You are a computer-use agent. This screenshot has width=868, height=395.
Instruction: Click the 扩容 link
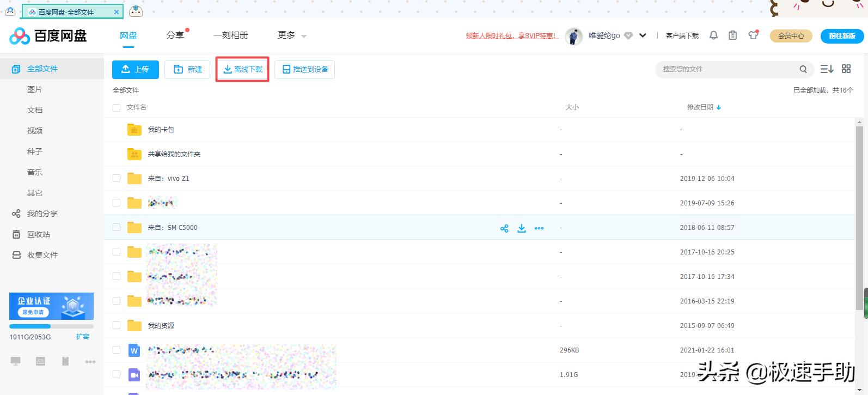click(83, 337)
